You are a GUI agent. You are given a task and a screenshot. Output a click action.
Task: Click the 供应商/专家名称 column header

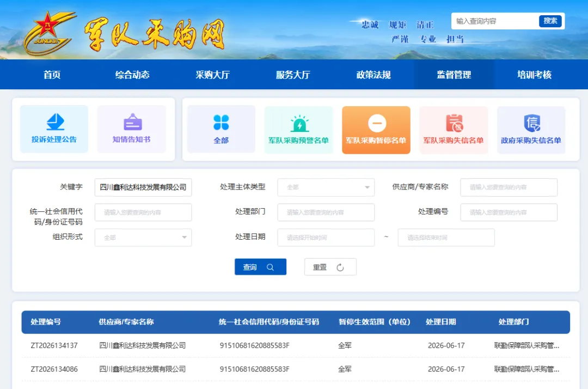[x=126, y=322]
